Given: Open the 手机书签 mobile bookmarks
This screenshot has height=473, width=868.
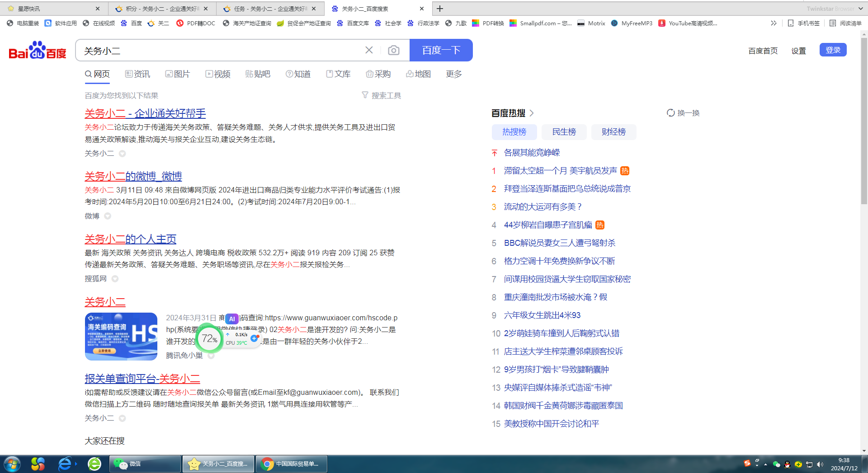Looking at the screenshot, I should point(803,23).
